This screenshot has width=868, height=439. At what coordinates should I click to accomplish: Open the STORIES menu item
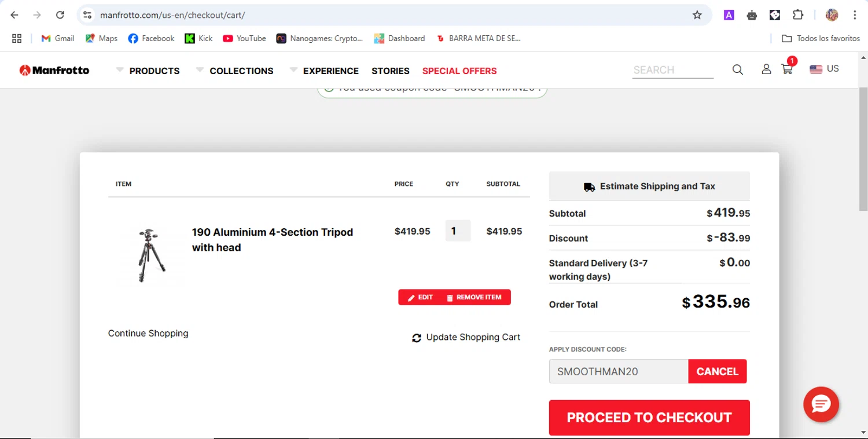(x=391, y=71)
